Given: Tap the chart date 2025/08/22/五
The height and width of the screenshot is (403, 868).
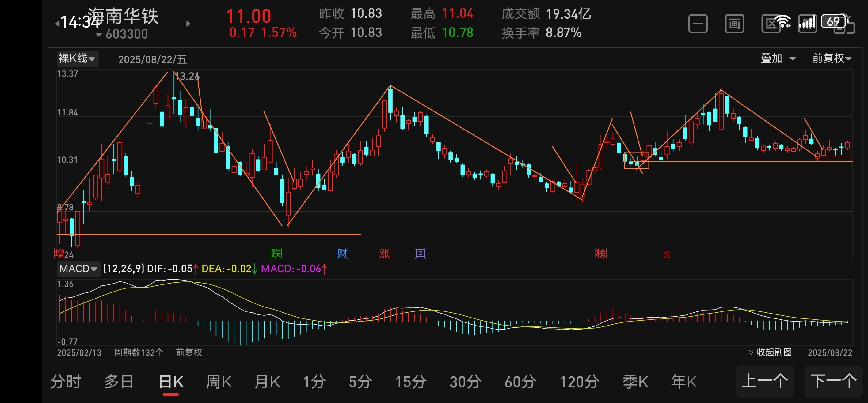Looking at the screenshot, I should [x=152, y=60].
